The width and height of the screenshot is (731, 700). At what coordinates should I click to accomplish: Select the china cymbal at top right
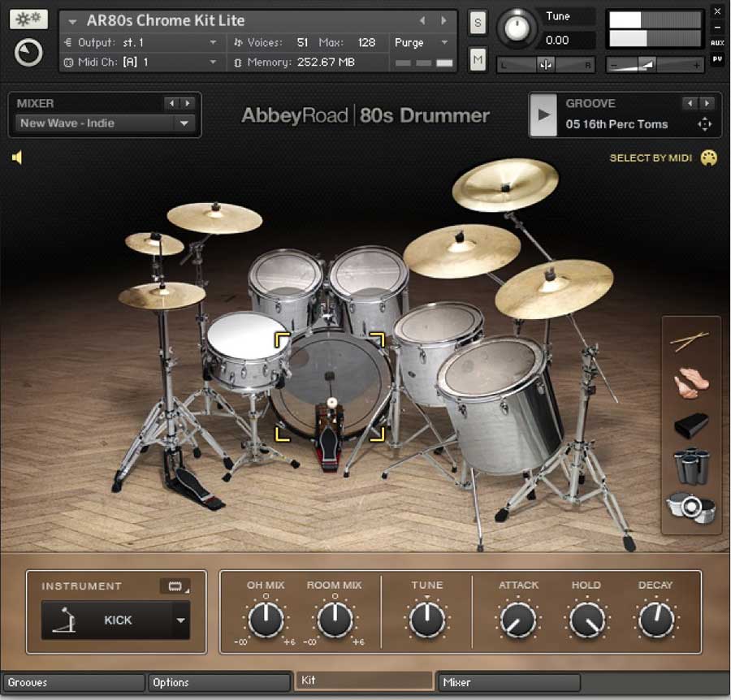coord(505,184)
